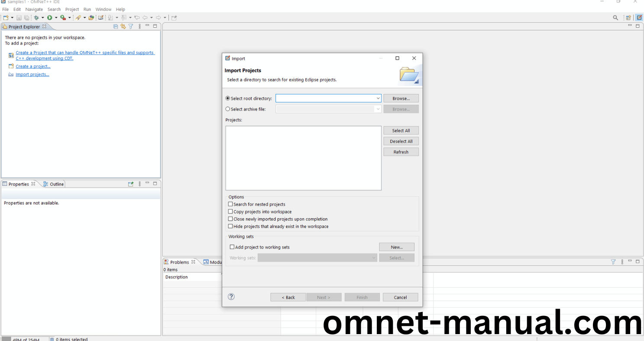This screenshot has height=341, width=644.
Task: Open the Problems view menu dots
Action: tap(622, 262)
